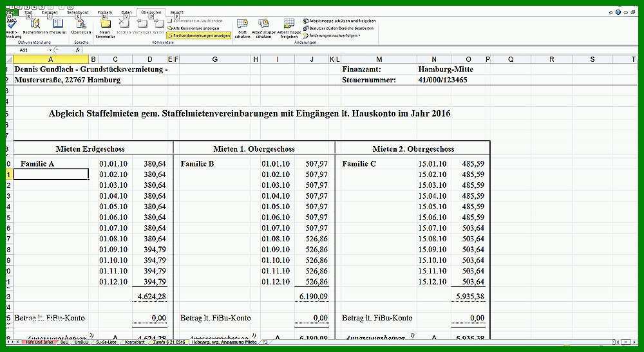Go to Weiter next comment
Viewport: 644px width, 352px height.
pyautogui.click(x=158, y=26)
